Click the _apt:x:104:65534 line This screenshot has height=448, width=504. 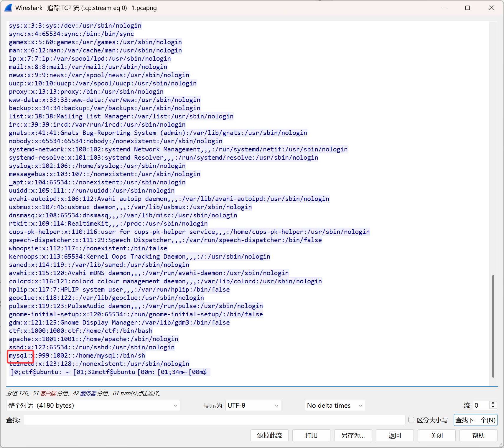[97, 182]
